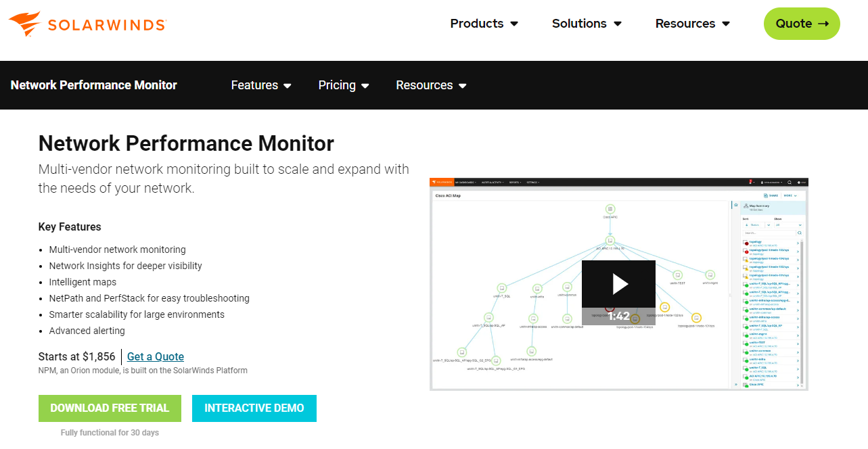Image resolution: width=868 pixels, height=449 pixels.
Task: Expand the Products dropdown arrow
Action: point(514,24)
